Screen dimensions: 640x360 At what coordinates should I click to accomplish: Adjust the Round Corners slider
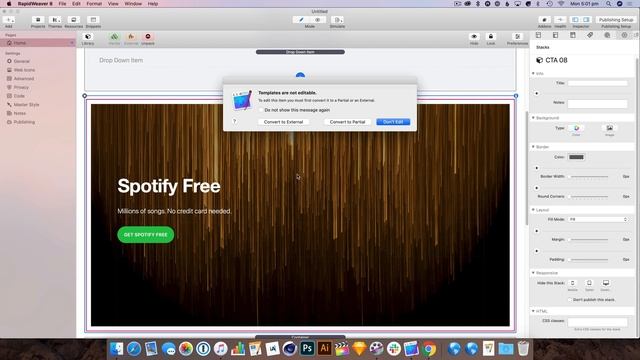tap(589, 196)
